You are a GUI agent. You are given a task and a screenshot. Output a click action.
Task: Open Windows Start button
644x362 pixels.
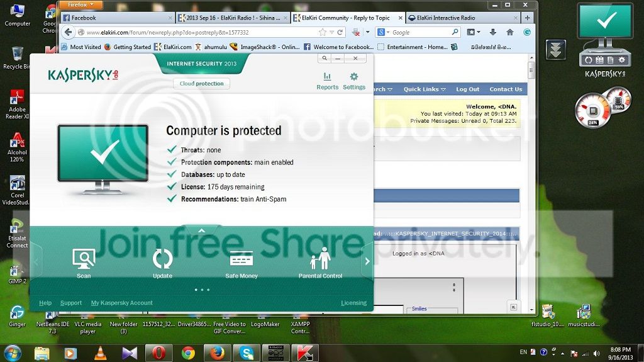click(x=12, y=353)
